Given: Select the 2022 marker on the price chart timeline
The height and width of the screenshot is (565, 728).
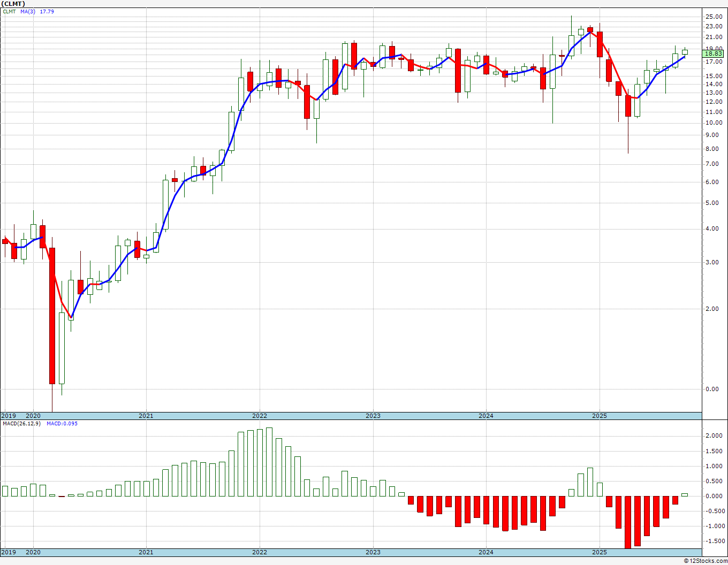Looking at the screenshot, I should click(x=260, y=416).
